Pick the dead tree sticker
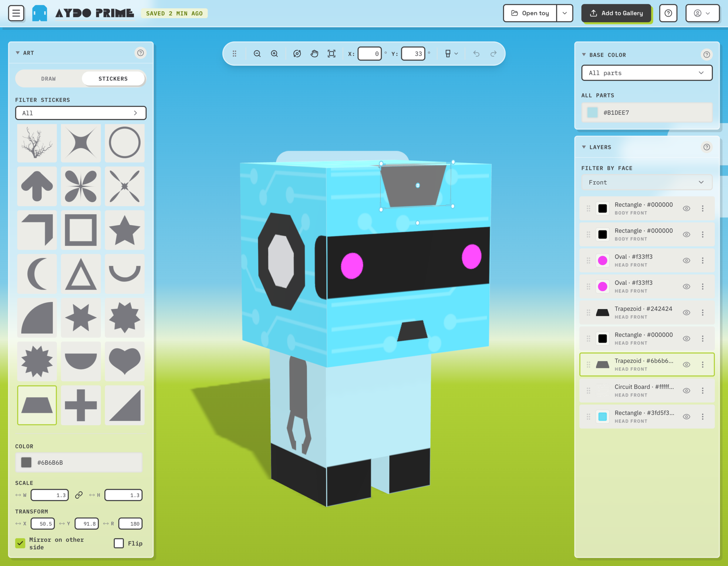Image resolution: width=728 pixels, height=566 pixels. tap(37, 143)
